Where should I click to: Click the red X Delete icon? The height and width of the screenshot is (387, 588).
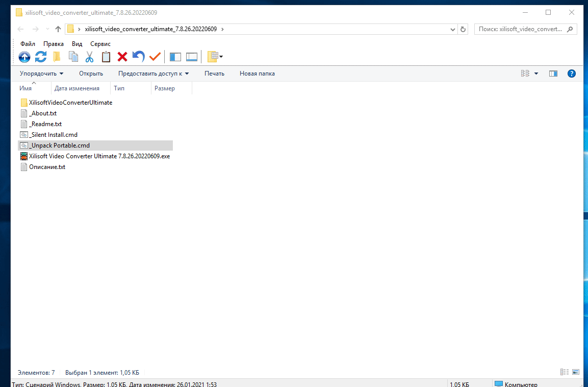point(122,57)
